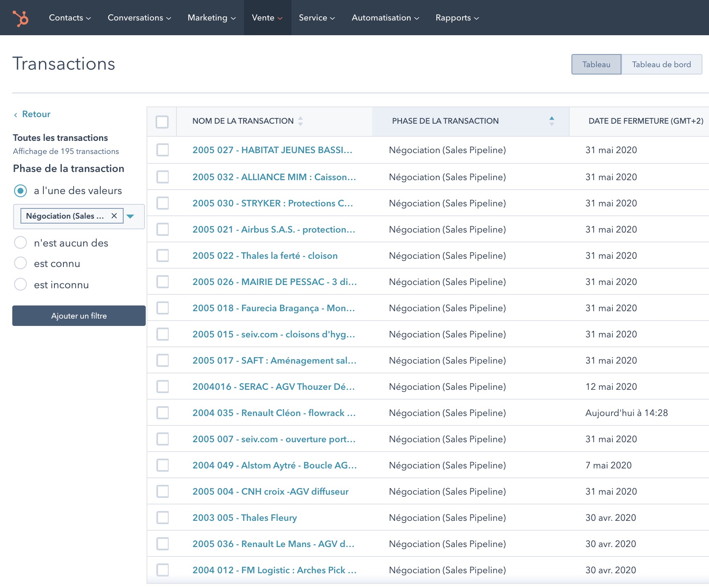Image resolution: width=709 pixels, height=588 pixels.
Task: Click NOM DE LA TRANSACTION column header text
Action: click(x=243, y=121)
